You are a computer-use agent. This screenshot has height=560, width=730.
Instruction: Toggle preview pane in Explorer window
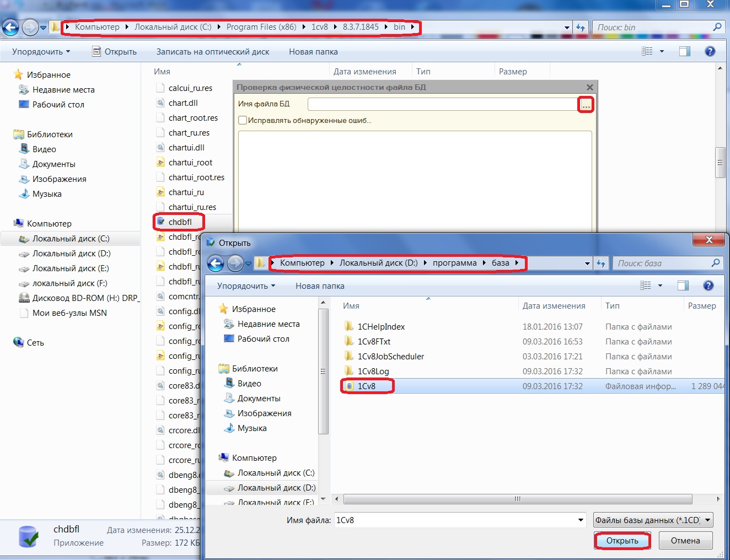tap(685, 51)
